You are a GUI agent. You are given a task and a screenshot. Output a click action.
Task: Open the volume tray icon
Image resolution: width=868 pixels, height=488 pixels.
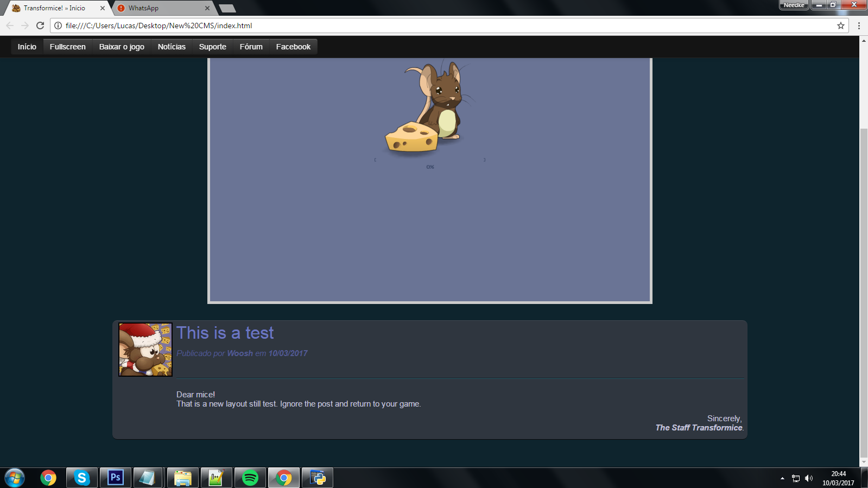click(x=809, y=478)
